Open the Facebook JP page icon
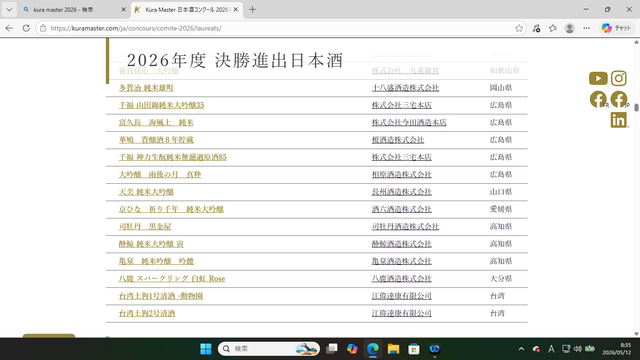 point(619,99)
